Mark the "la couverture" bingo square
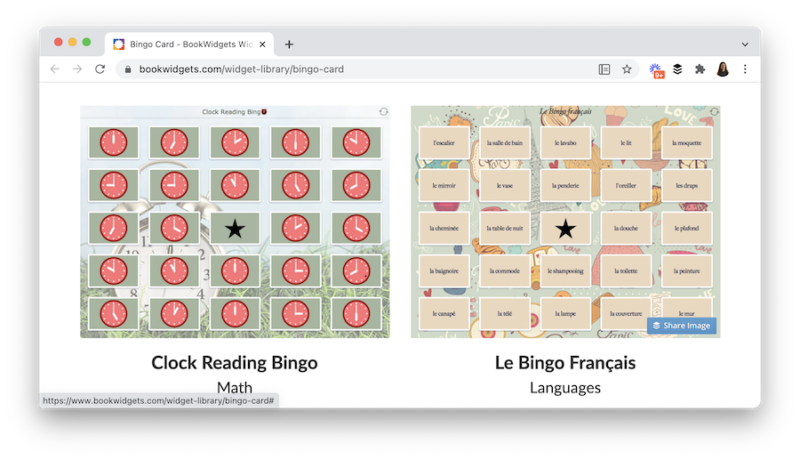Image resolution: width=800 pixels, height=460 pixels. (x=626, y=314)
